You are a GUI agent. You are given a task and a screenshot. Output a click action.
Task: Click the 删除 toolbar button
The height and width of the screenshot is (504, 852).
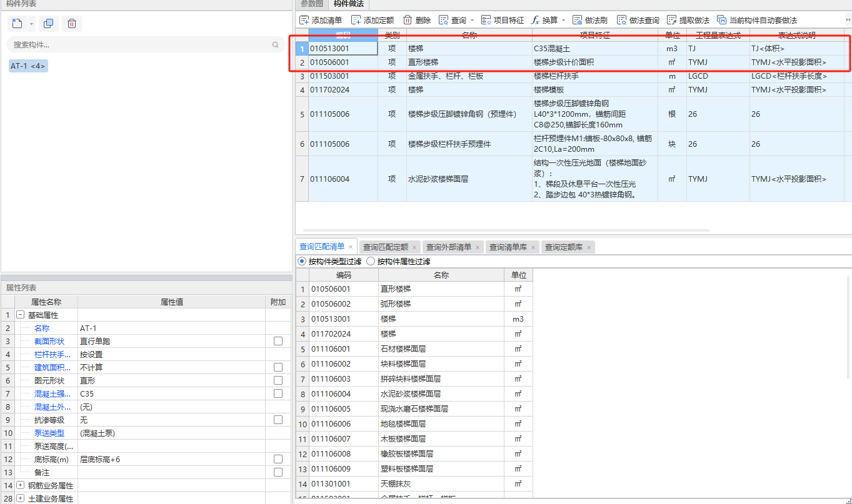point(417,20)
